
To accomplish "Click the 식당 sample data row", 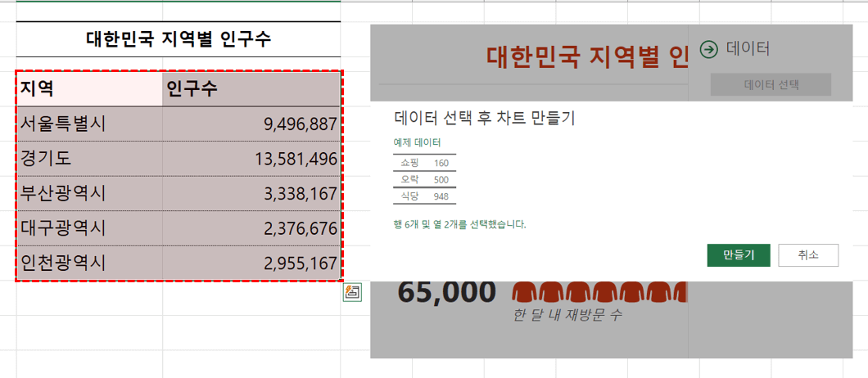I will pyautogui.click(x=425, y=196).
